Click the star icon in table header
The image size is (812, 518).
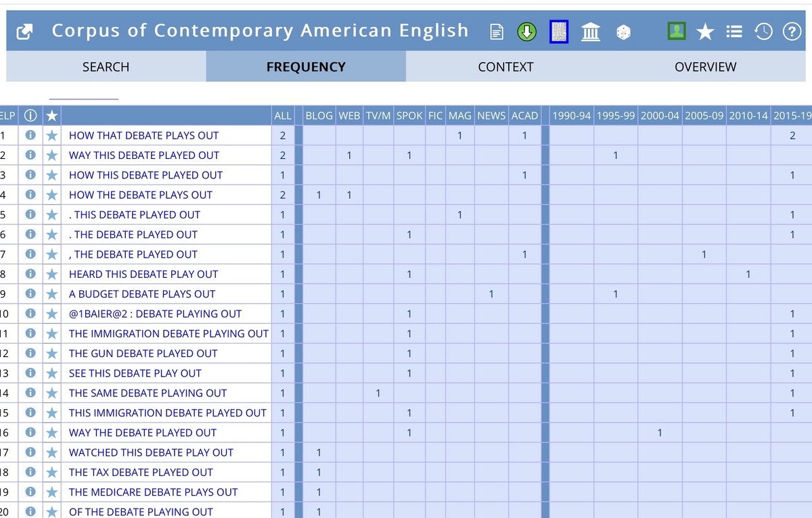click(x=51, y=116)
